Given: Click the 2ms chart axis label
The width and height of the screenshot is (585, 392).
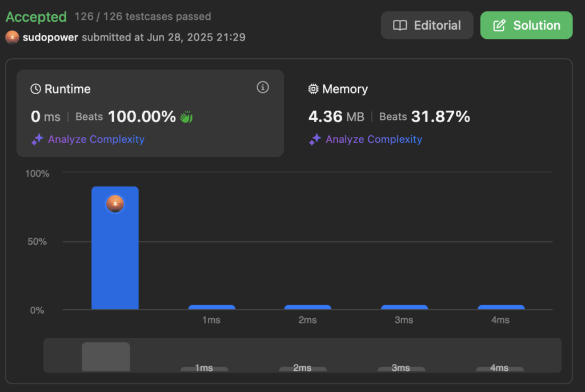Looking at the screenshot, I should [x=307, y=320].
